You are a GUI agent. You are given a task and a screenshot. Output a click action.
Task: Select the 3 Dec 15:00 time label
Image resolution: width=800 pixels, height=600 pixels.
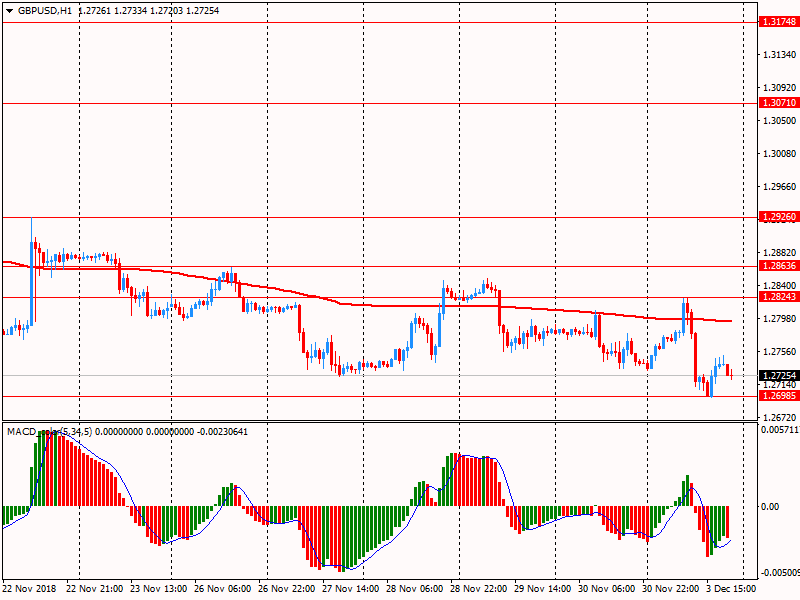735,590
